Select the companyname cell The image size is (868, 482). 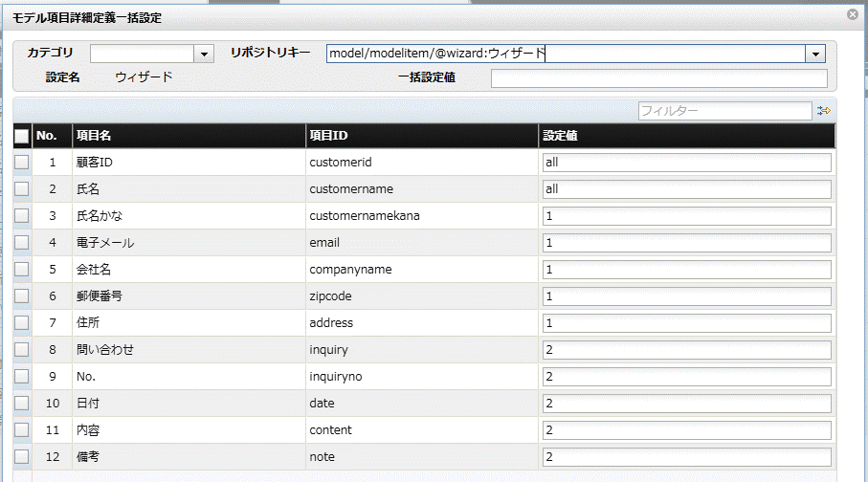pos(422,270)
